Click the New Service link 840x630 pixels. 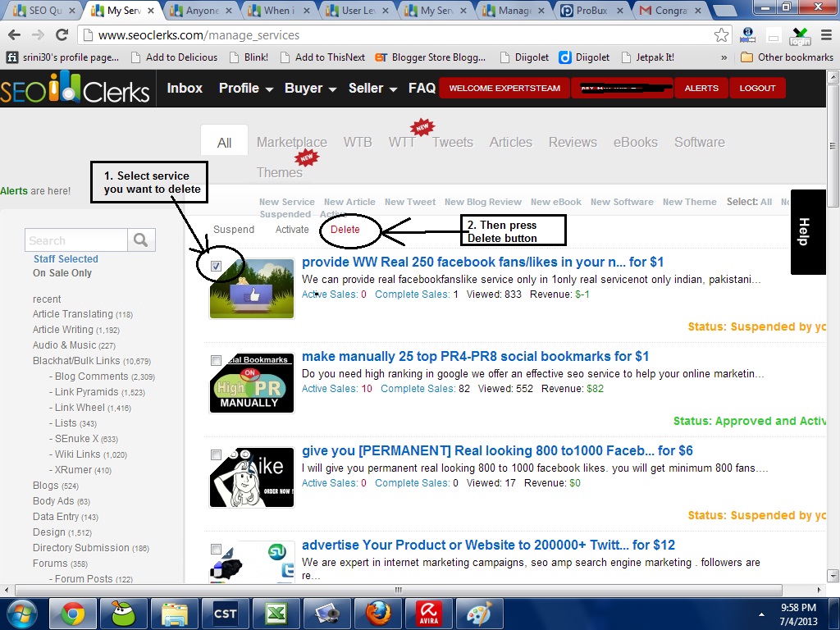286,202
